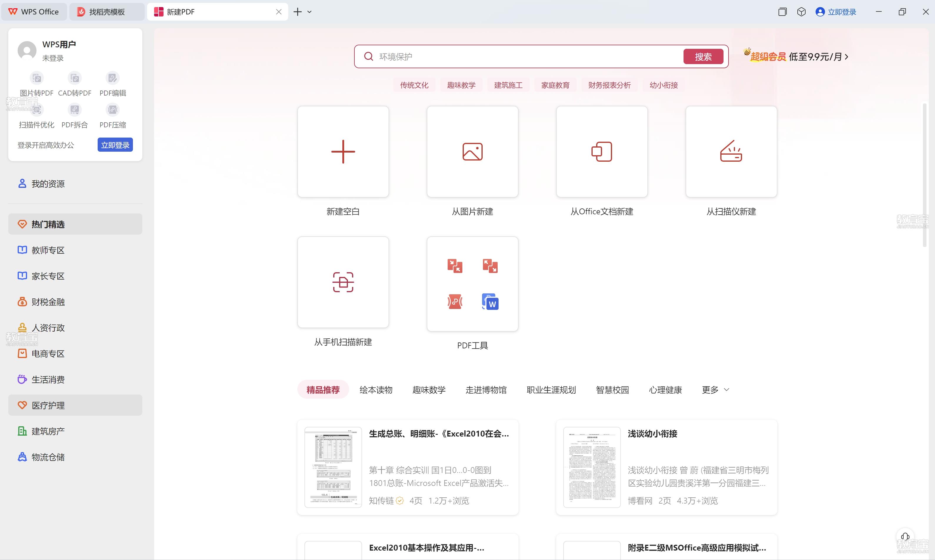Select 物流仓储 category
Screen dimensions: 935x560
[75, 457]
